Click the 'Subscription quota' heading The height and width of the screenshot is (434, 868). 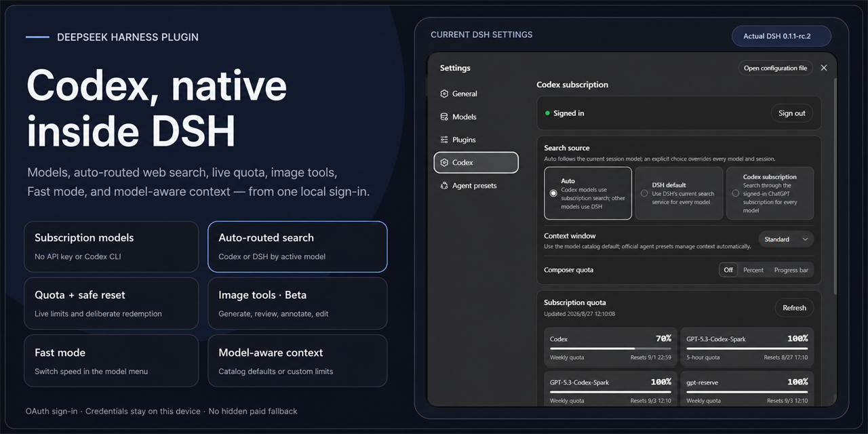pyautogui.click(x=575, y=302)
